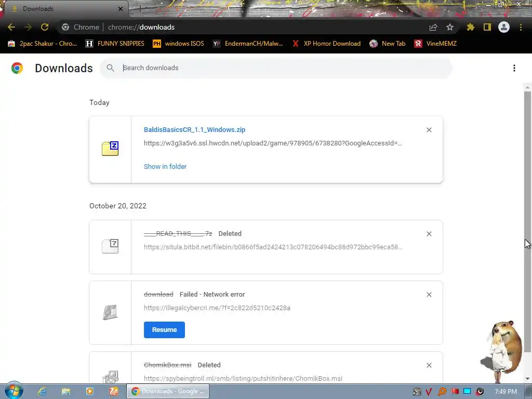532x399 pixels.
Task: Open Windows Media Player from taskbar
Action: click(90, 391)
